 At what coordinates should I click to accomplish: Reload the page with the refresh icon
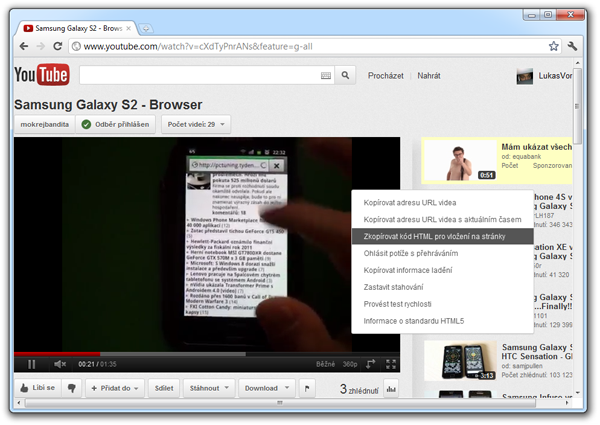click(58, 46)
